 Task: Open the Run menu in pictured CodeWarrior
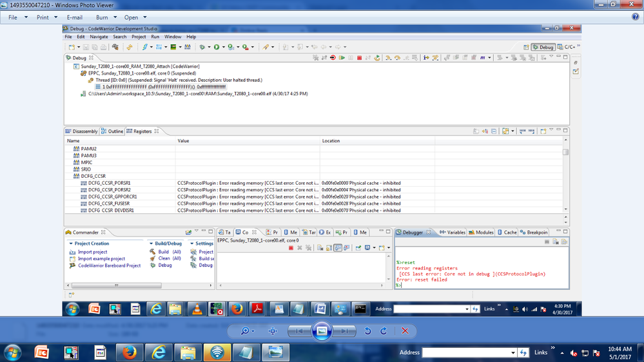155,37
